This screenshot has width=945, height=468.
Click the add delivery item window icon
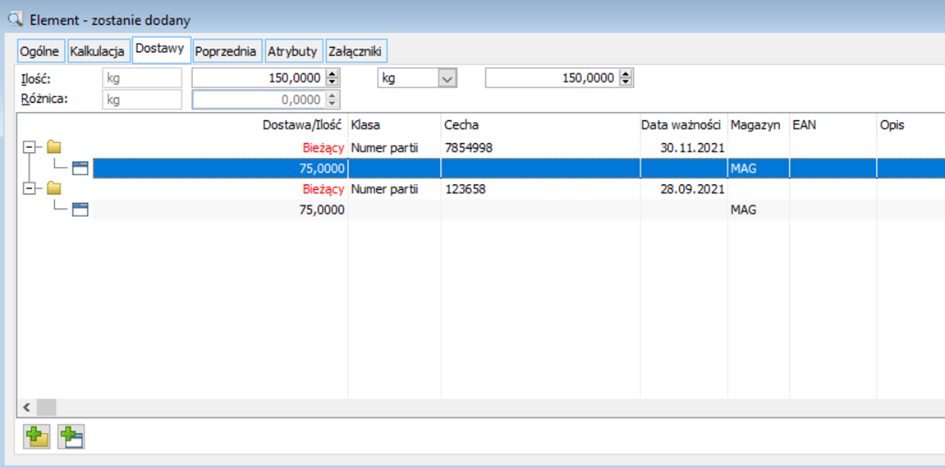tap(71, 436)
